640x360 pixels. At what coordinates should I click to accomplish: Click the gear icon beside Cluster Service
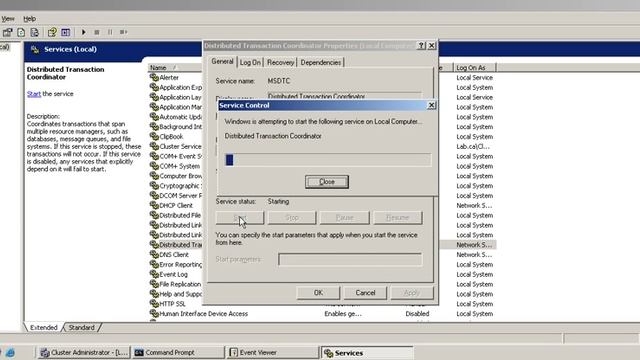point(154,146)
